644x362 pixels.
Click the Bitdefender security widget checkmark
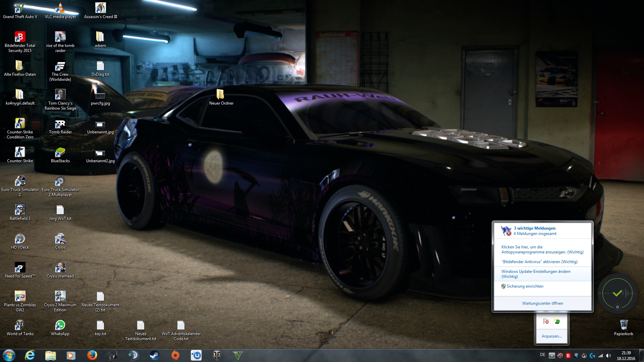[x=617, y=294]
